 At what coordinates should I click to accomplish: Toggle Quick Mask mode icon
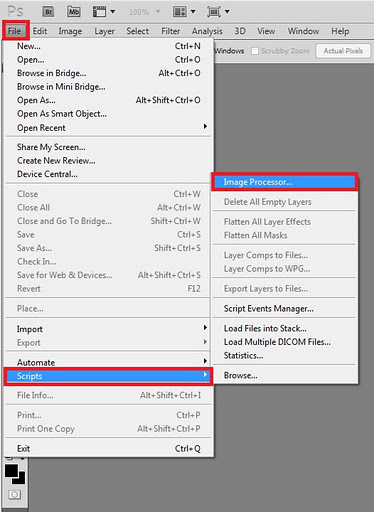14,495
